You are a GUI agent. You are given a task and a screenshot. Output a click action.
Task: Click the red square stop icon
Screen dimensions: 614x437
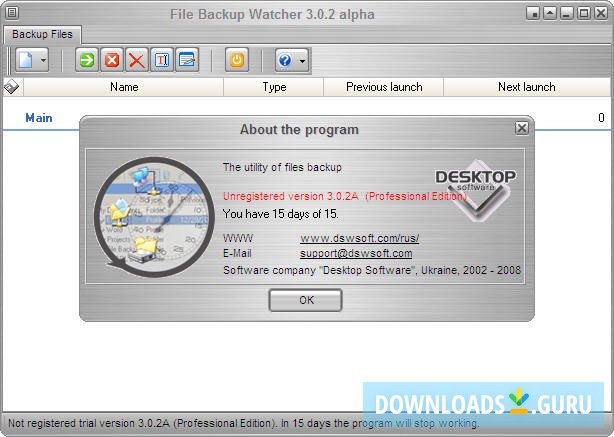click(x=112, y=60)
